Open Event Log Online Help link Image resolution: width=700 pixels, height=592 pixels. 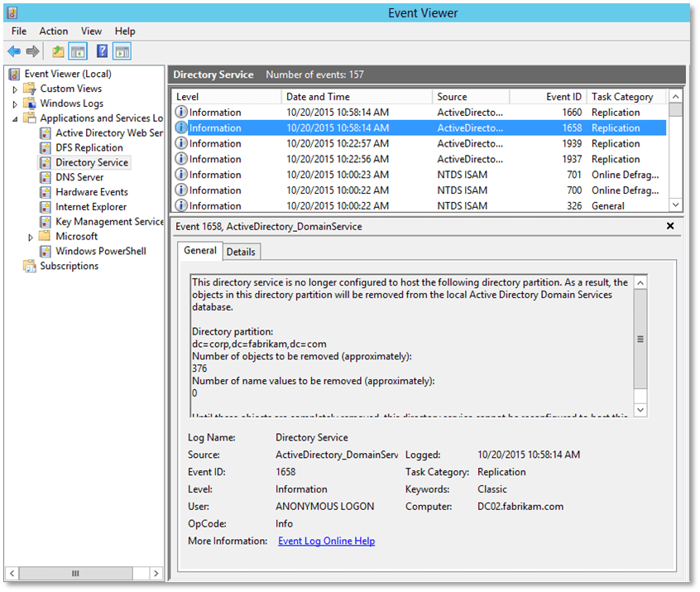tap(326, 541)
